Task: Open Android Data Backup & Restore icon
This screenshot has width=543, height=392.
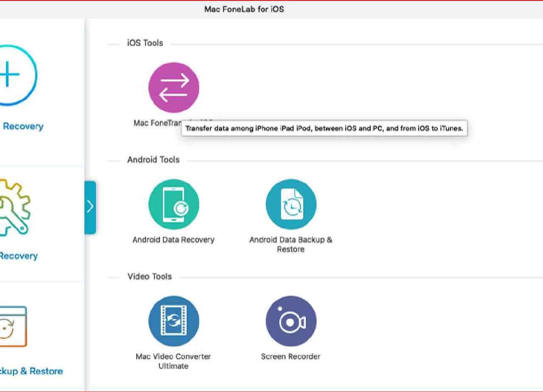Action: click(x=291, y=204)
